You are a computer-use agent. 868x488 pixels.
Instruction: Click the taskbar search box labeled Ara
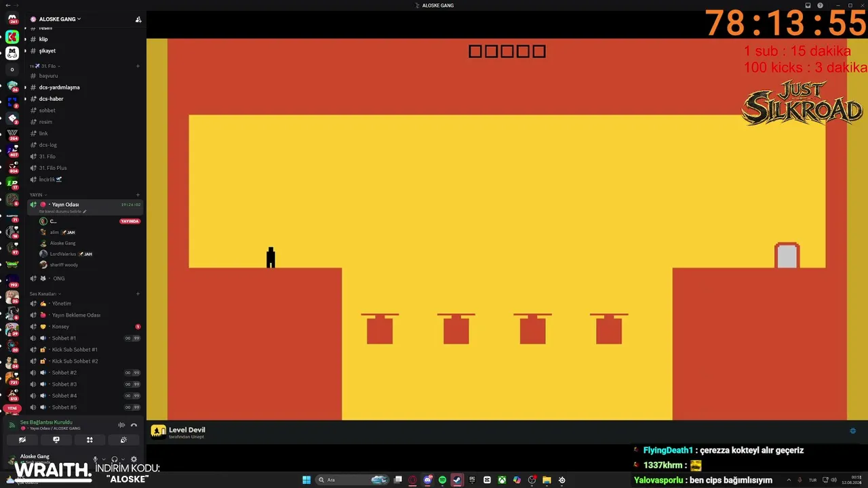pyautogui.click(x=353, y=480)
